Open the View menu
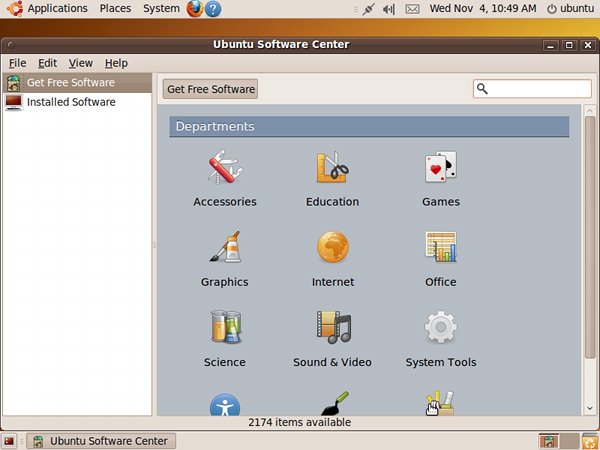This screenshot has height=450, width=600. [x=81, y=63]
